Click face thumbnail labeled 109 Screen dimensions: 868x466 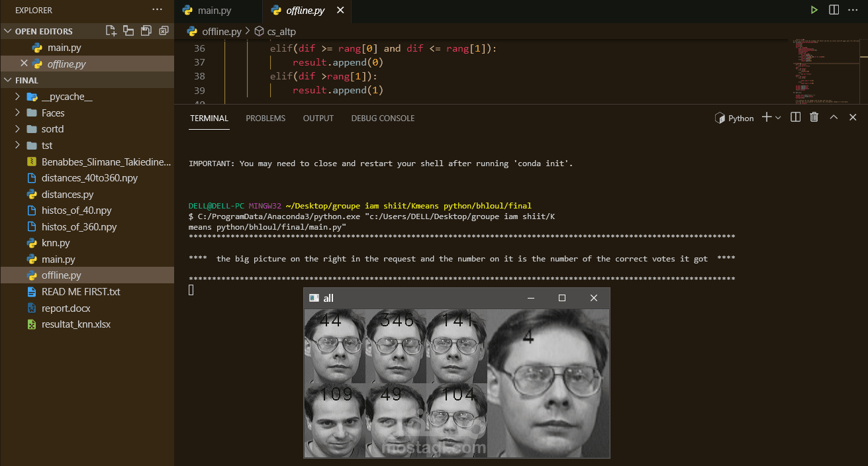pyautogui.click(x=335, y=420)
